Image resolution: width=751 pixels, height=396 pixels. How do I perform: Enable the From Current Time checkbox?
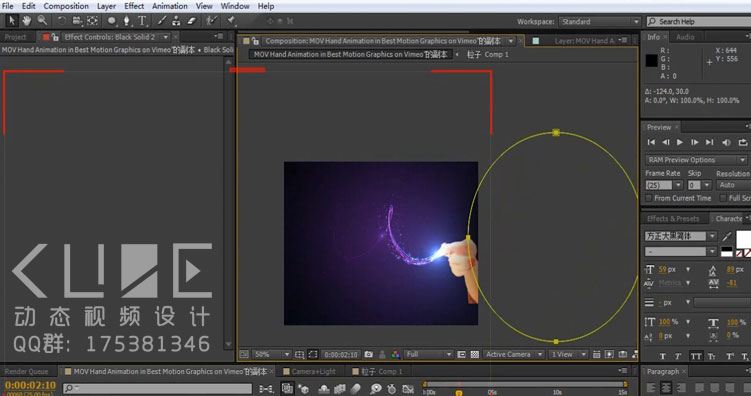[649, 198]
